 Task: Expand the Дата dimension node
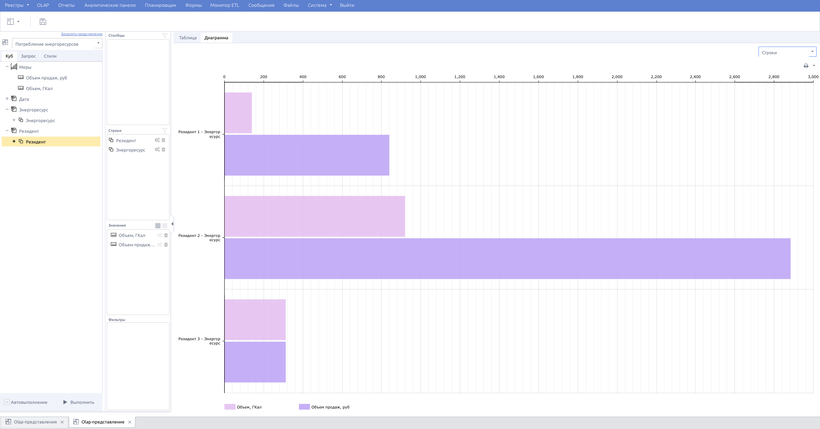[x=6, y=99]
